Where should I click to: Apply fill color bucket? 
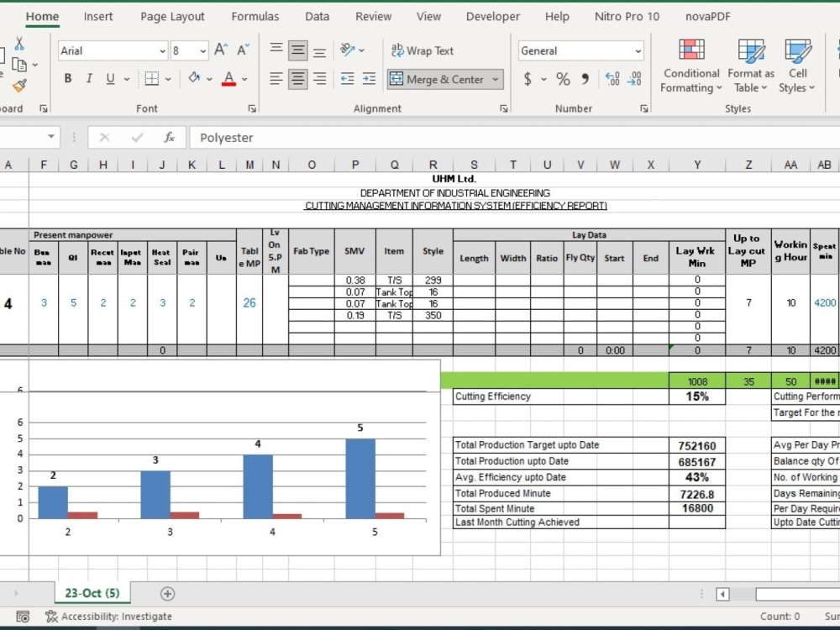click(x=194, y=78)
